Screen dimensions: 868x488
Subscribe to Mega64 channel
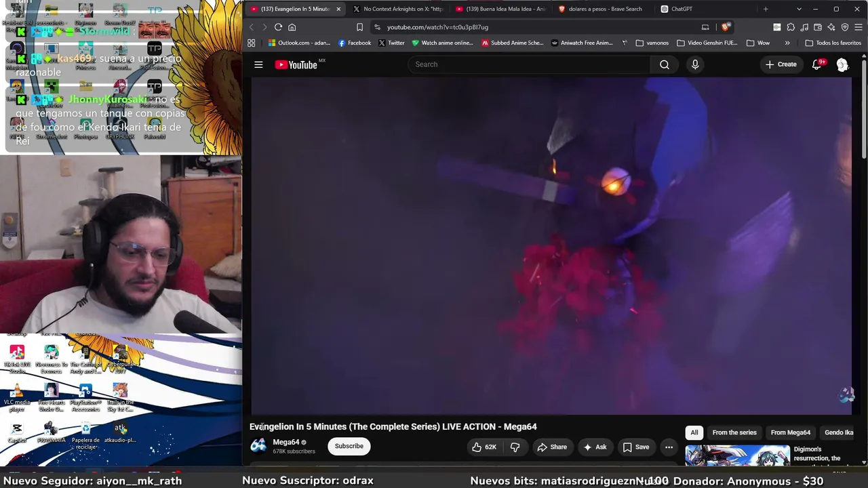[349, 446]
